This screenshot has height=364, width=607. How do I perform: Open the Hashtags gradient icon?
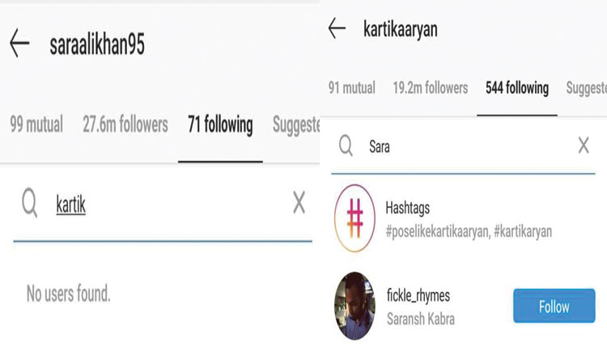pos(354,218)
